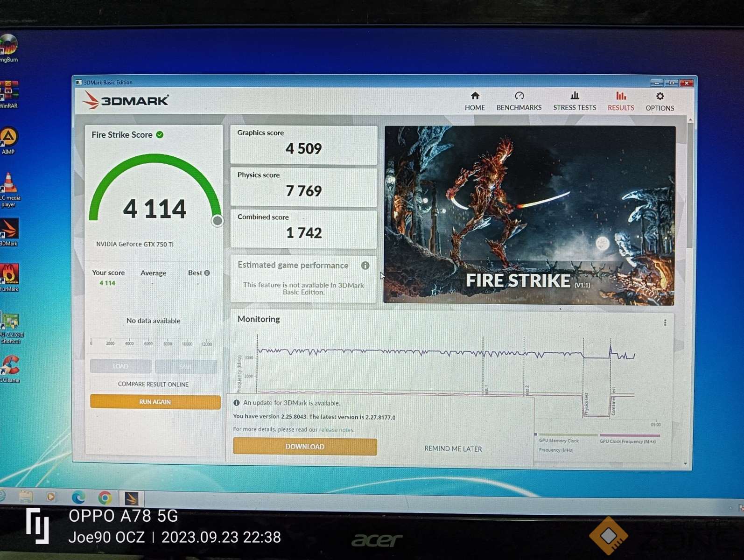Click Estimated game performance info icon
Screen dimensions: 744x560
click(365, 265)
